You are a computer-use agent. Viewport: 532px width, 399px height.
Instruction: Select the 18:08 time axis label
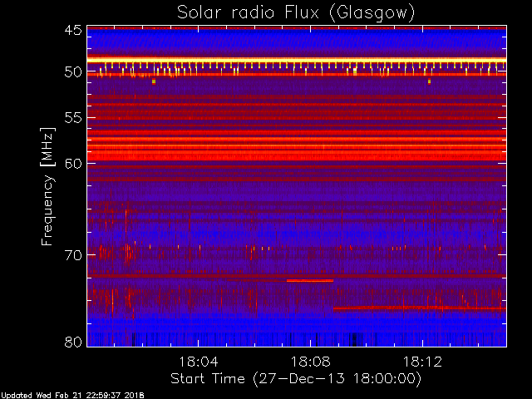click(x=310, y=362)
